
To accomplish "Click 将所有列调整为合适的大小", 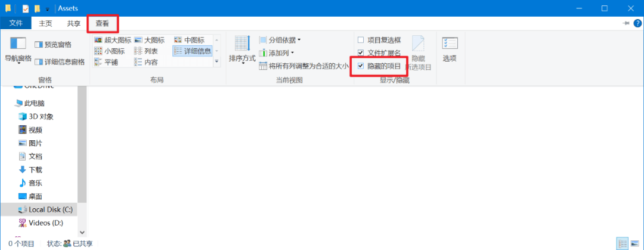I will pos(304,66).
